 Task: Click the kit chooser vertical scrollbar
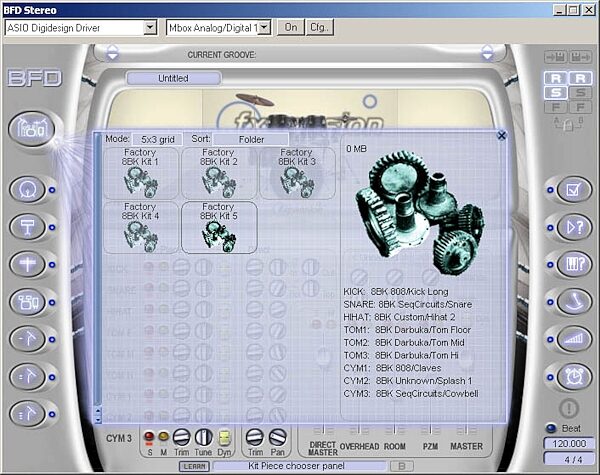tap(98, 270)
